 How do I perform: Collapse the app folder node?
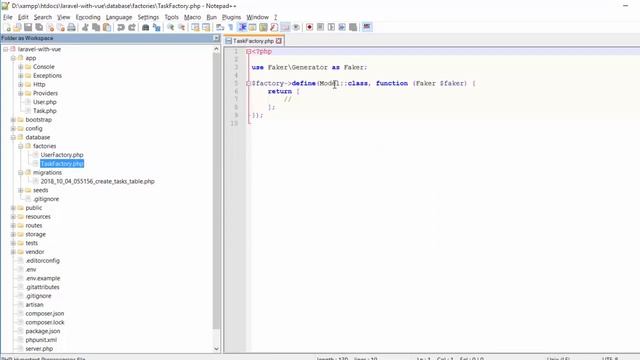pos(13,58)
